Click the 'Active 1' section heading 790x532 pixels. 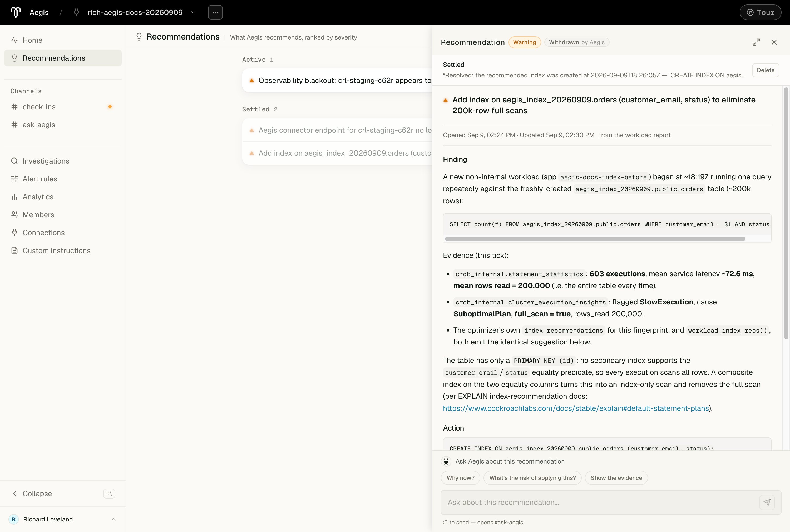(x=258, y=59)
